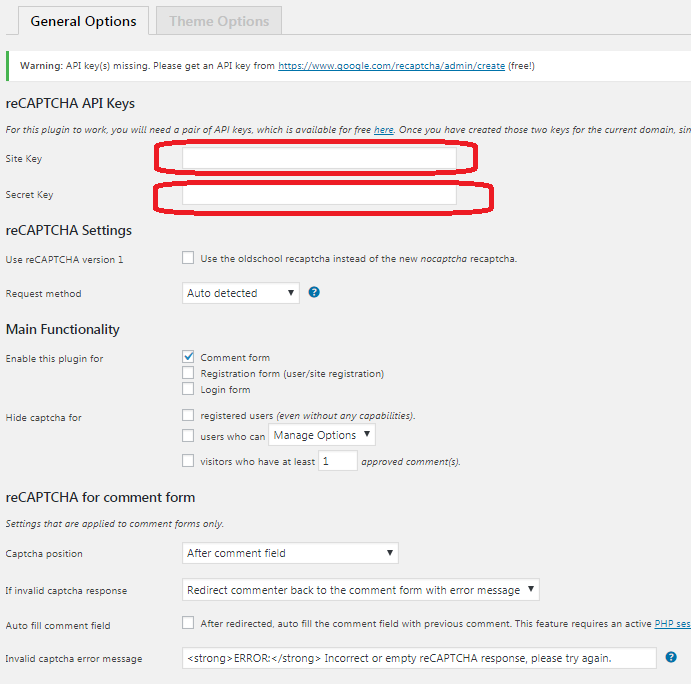Click the Site Key input field
Image resolution: width=691 pixels, height=684 pixels.
(319, 158)
